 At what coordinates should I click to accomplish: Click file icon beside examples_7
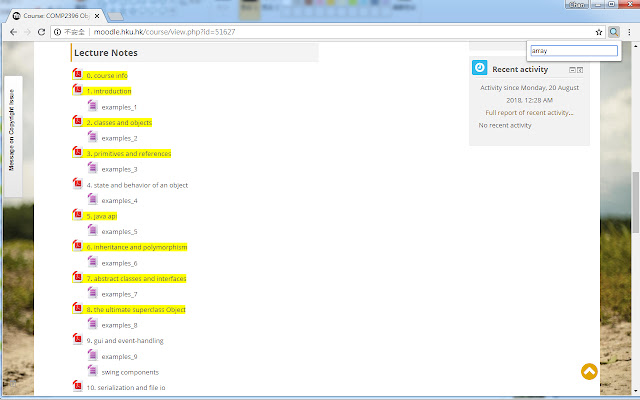93,293
